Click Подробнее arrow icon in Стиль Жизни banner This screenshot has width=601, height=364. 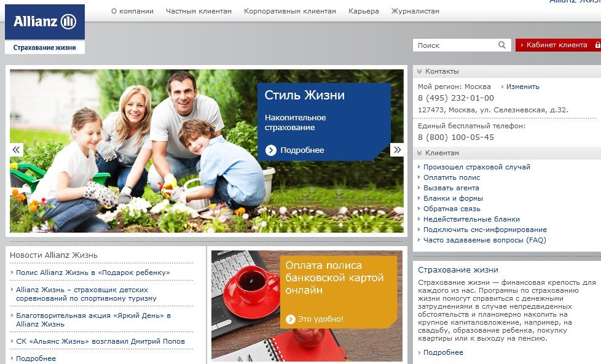pyautogui.click(x=271, y=150)
